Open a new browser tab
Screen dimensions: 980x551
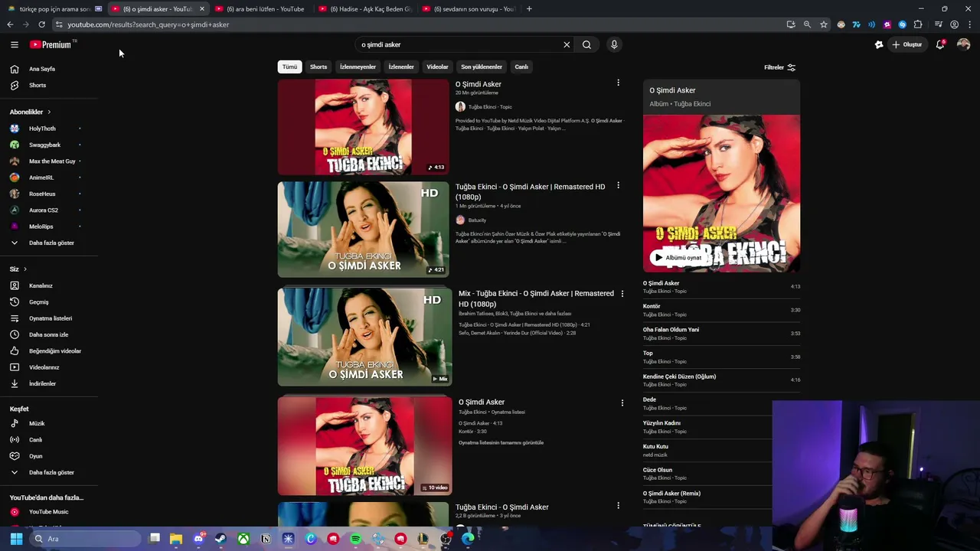point(529,9)
